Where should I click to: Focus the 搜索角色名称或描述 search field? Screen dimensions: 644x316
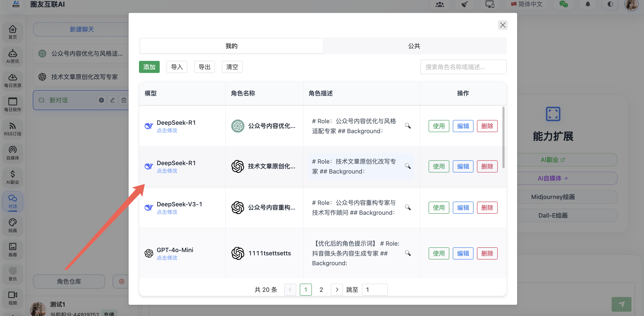point(463,67)
